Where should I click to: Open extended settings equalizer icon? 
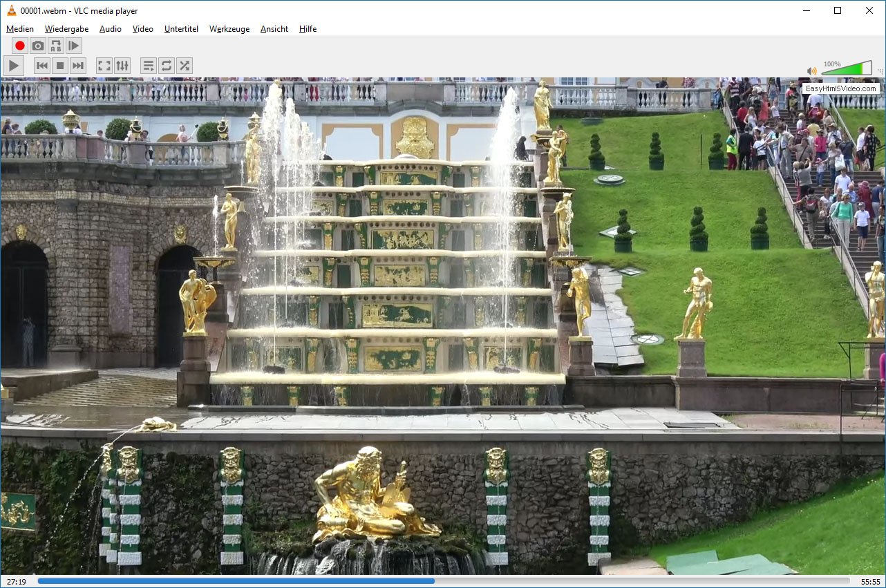122,66
